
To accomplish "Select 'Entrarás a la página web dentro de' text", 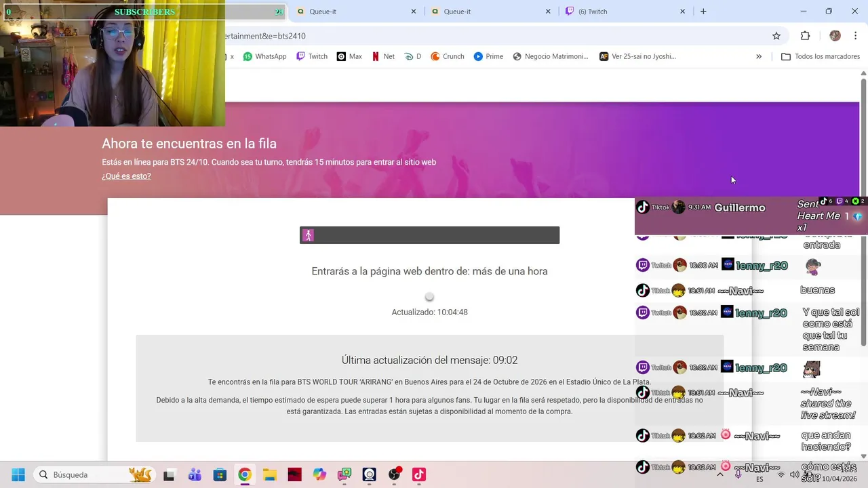I will click(391, 271).
